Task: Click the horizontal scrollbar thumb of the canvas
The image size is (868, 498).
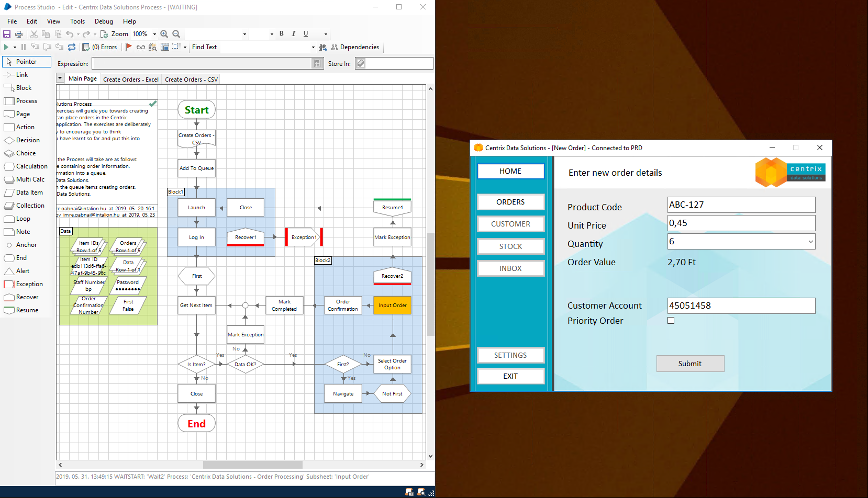Action: (253, 465)
